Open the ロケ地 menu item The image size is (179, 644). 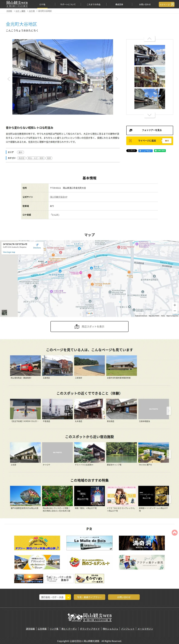pyautogui.click(x=42, y=4)
